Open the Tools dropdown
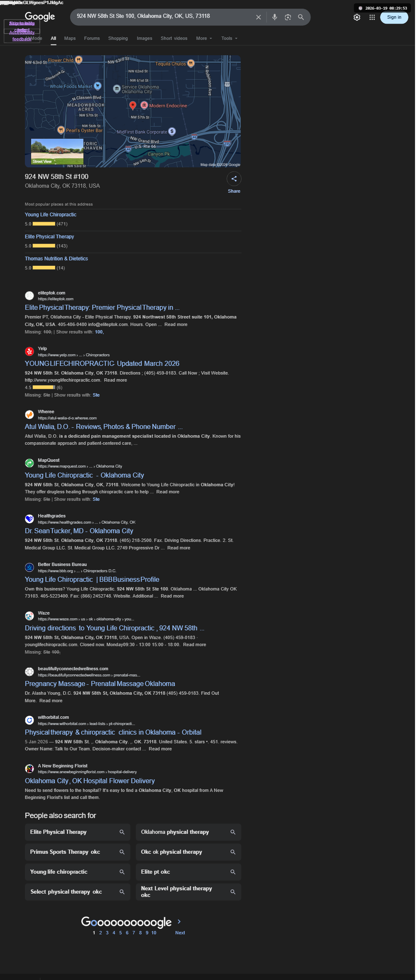The height and width of the screenshot is (980, 420). (x=229, y=38)
